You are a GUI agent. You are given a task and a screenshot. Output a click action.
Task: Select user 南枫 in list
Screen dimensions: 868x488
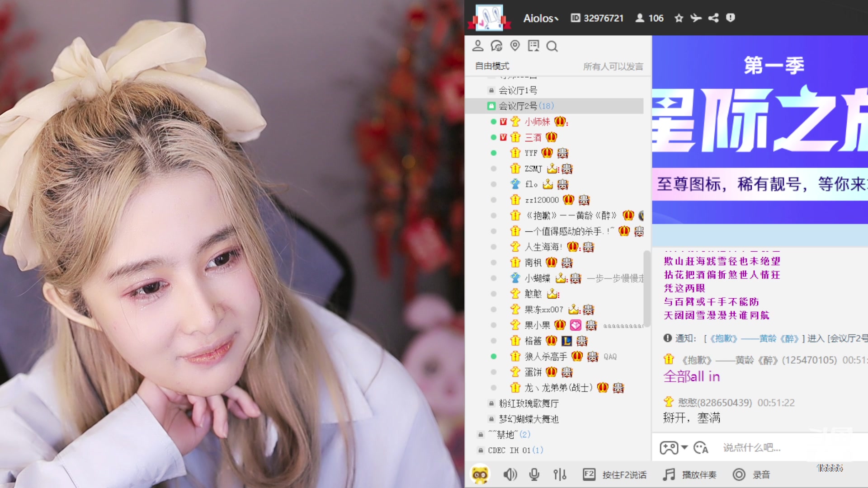tap(533, 263)
